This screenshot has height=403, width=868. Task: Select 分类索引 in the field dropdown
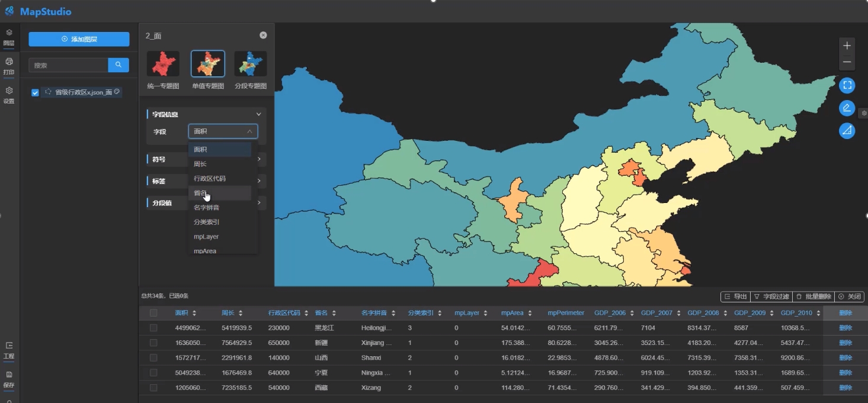220,222
